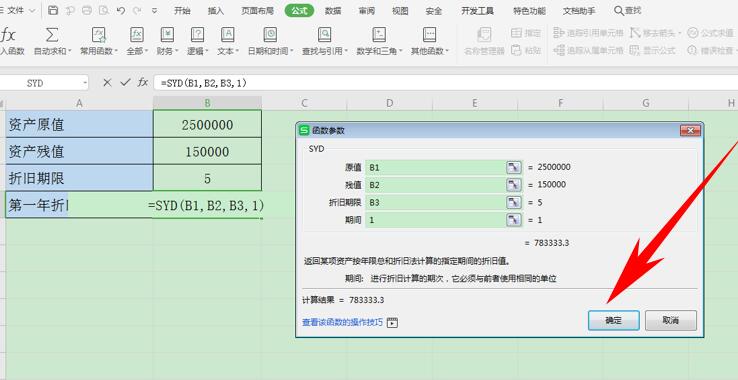Click the fx icon beside formula bar
Viewport: 738px width, 380px height.
(x=143, y=83)
